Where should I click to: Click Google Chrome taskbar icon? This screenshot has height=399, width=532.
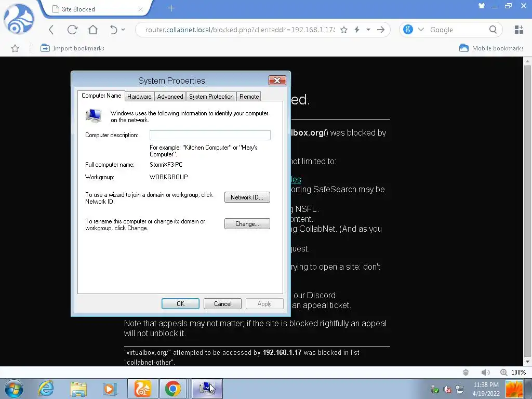point(172,389)
